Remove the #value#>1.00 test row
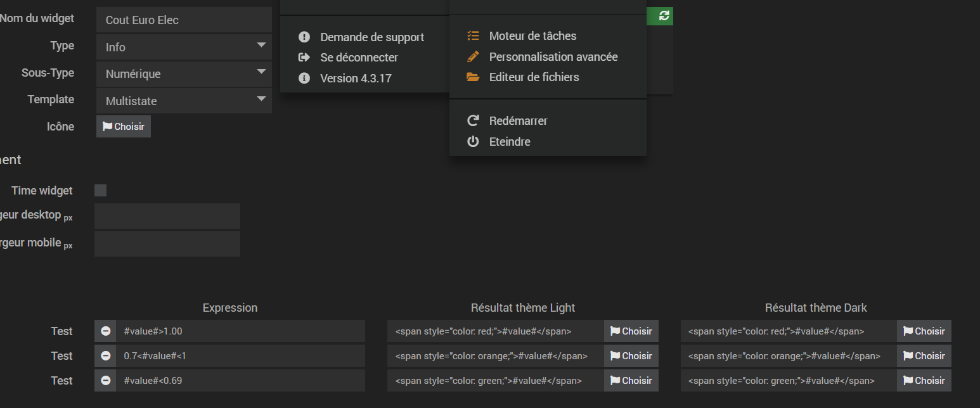Screen dimensions: 980x408 pyautogui.click(x=106, y=331)
